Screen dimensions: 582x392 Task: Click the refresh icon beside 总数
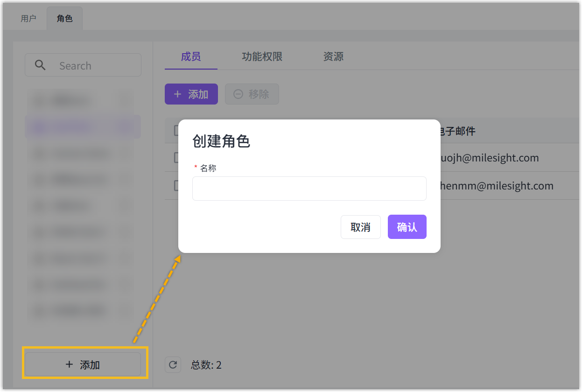[173, 364]
